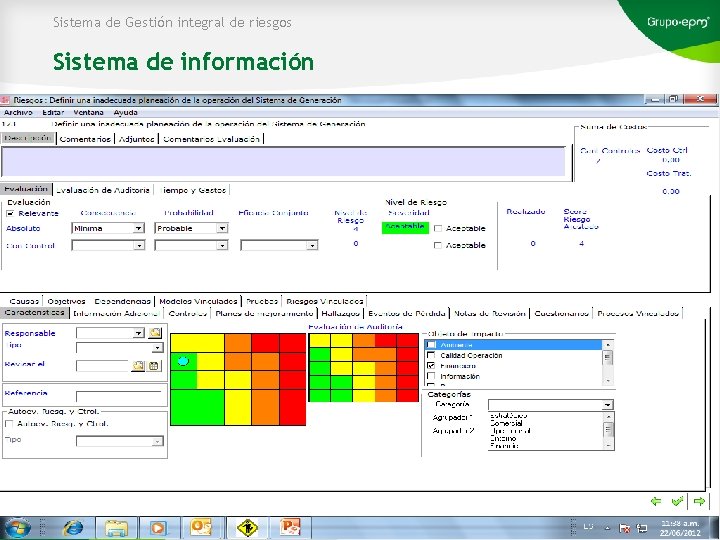Check Aceptable on the Con Control row
The height and width of the screenshot is (540, 720).
(x=438, y=245)
